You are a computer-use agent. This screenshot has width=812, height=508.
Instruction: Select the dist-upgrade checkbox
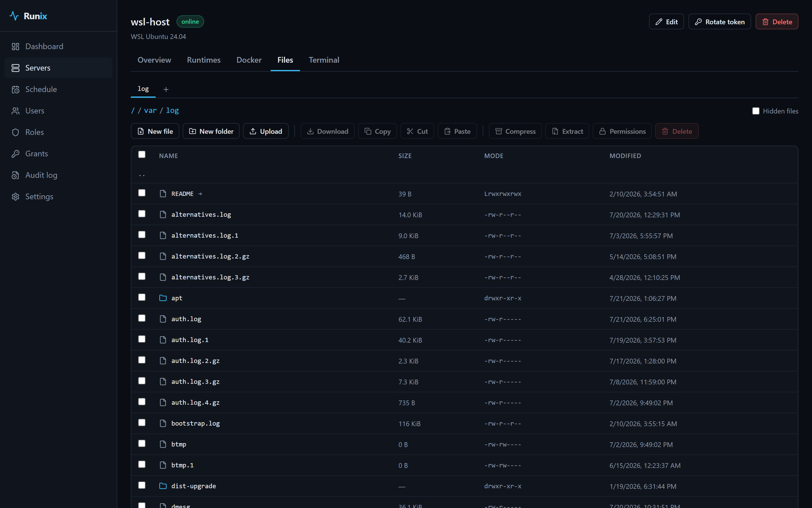coord(142,485)
